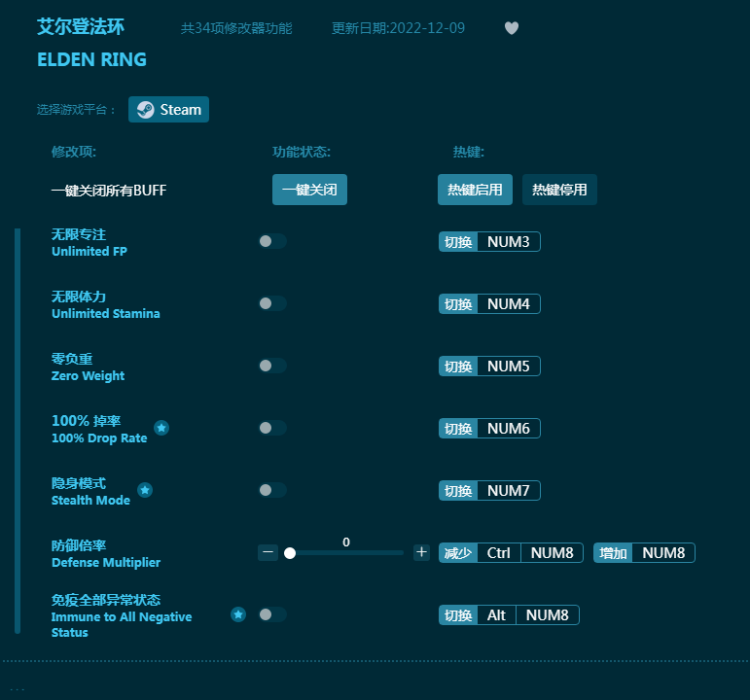Screen dimensions: 750x700
Task: Click the star icon beside Stealth Mode
Action: 145,490
